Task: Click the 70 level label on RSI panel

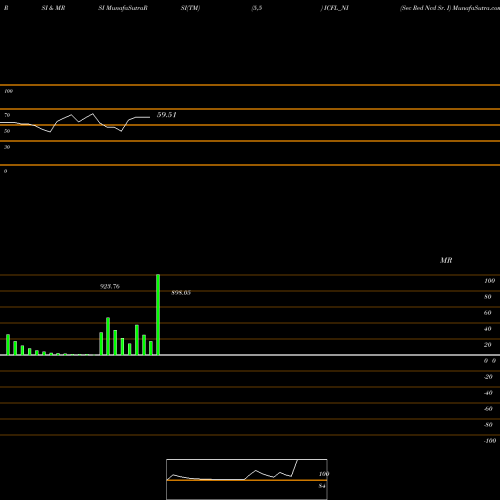Action: coord(7,115)
